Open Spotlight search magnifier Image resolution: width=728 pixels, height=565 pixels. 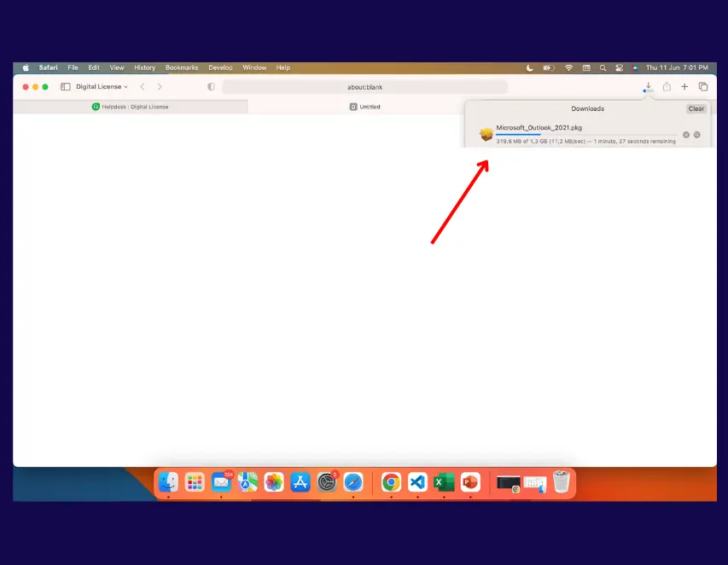(603, 67)
